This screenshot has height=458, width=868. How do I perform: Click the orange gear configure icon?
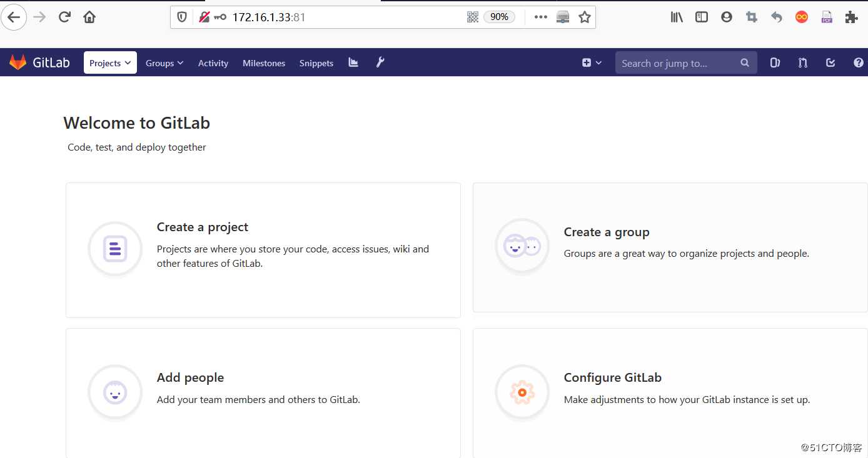click(522, 392)
